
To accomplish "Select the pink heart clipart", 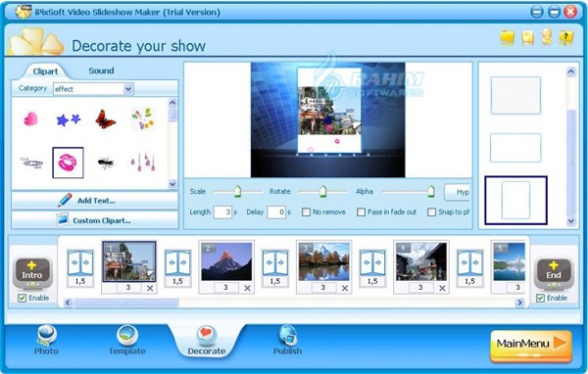I will pos(30,119).
